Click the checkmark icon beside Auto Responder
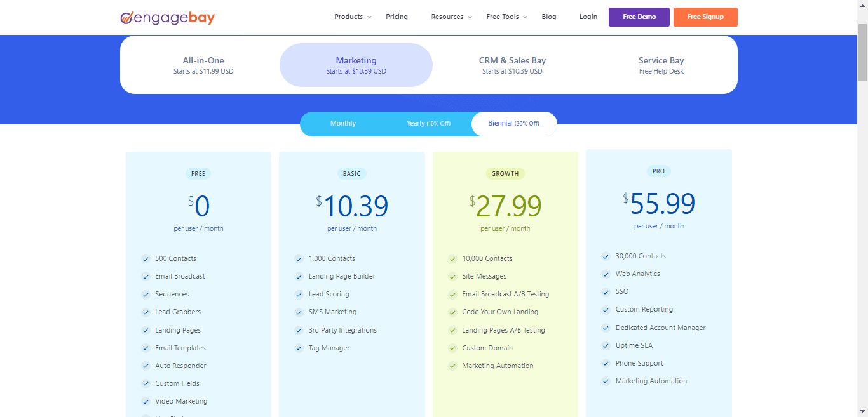Screen dimensions: 868x417 pos(146,366)
